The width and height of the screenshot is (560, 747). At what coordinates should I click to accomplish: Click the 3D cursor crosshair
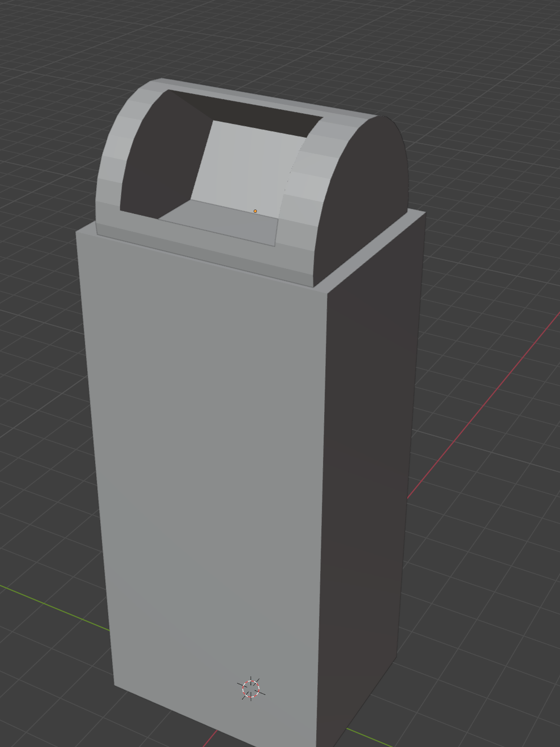(251, 689)
